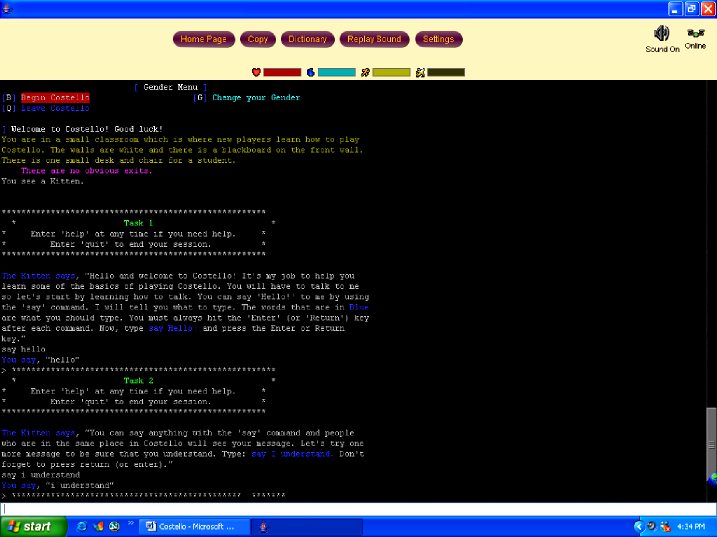Click the yellow stamina bar
Image resolution: width=717 pixels, height=537 pixels.
click(x=391, y=72)
